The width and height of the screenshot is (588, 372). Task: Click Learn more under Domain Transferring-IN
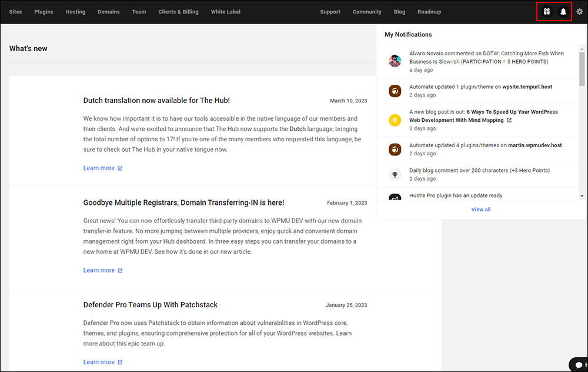pyautogui.click(x=99, y=270)
